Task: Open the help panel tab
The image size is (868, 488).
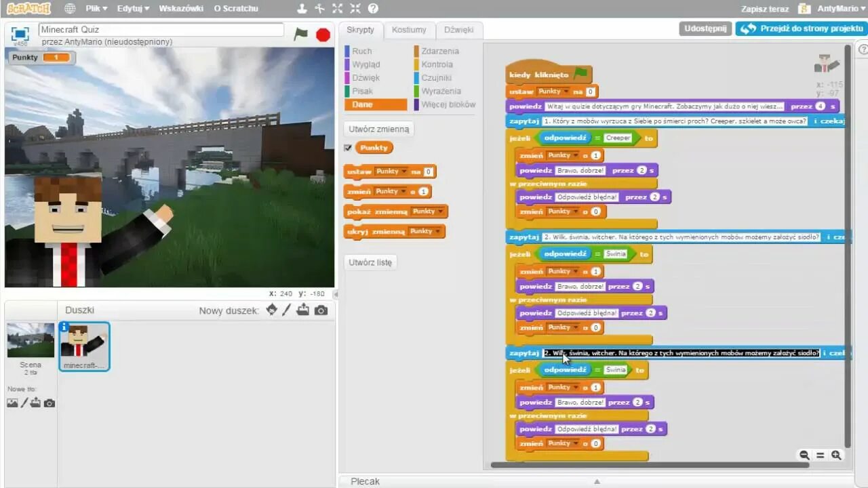Action: [x=863, y=49]
